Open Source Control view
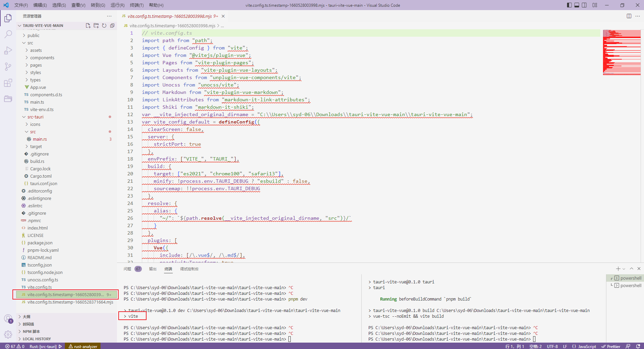Screen dimensions: 644x349 pos(8,66)
